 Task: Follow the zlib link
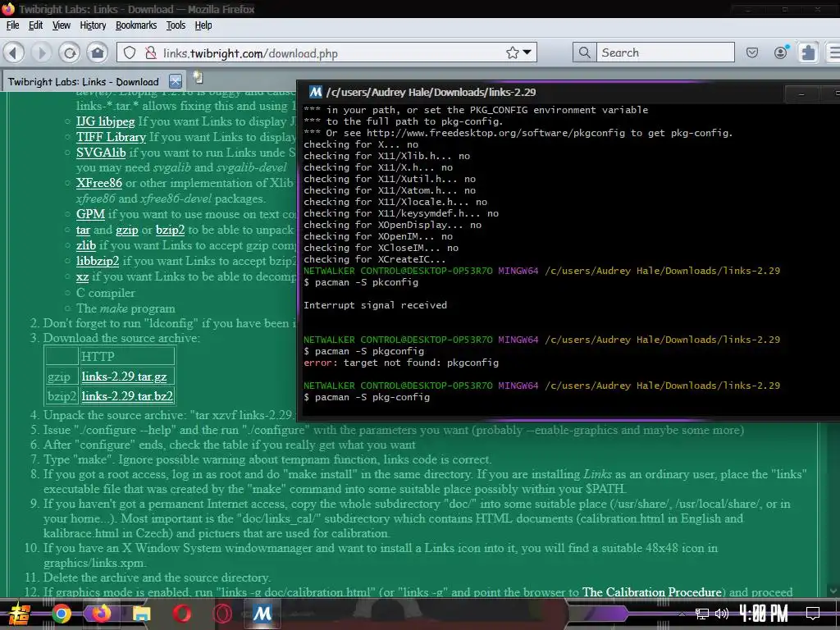pos(85,245)
